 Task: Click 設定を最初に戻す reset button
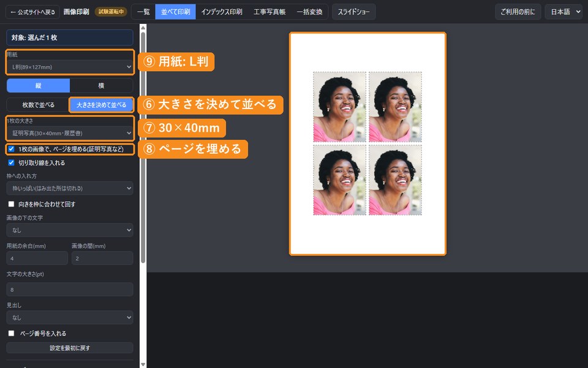[70, 348]
